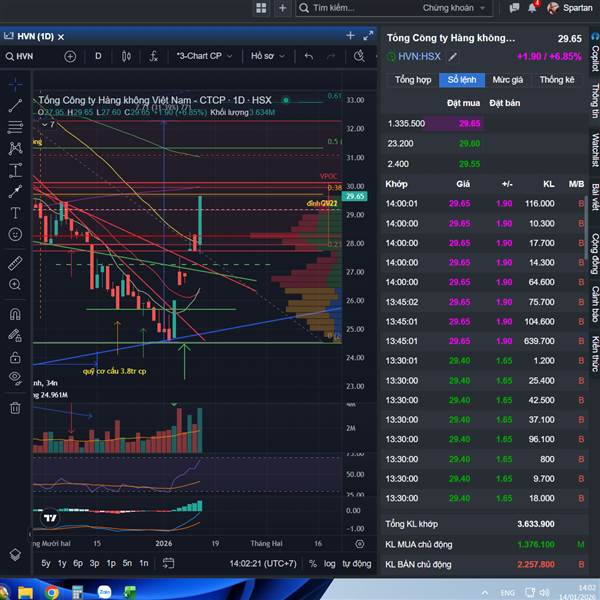Expand the chart panel to fullscreen
This screenshot has height=600, width=600.
coord(368,36)
